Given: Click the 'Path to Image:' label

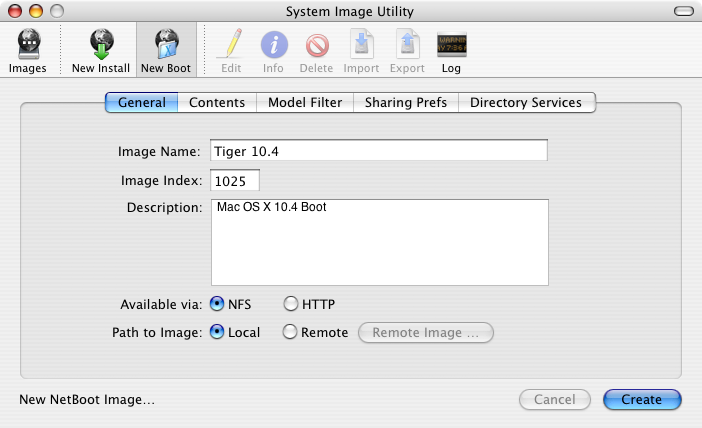Looking at the screenshot, I should coord(157,333).
